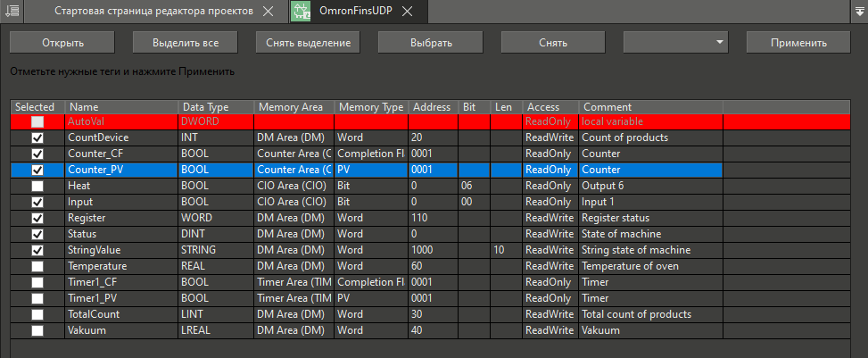Click the Data Type column header

click(215, 107)
